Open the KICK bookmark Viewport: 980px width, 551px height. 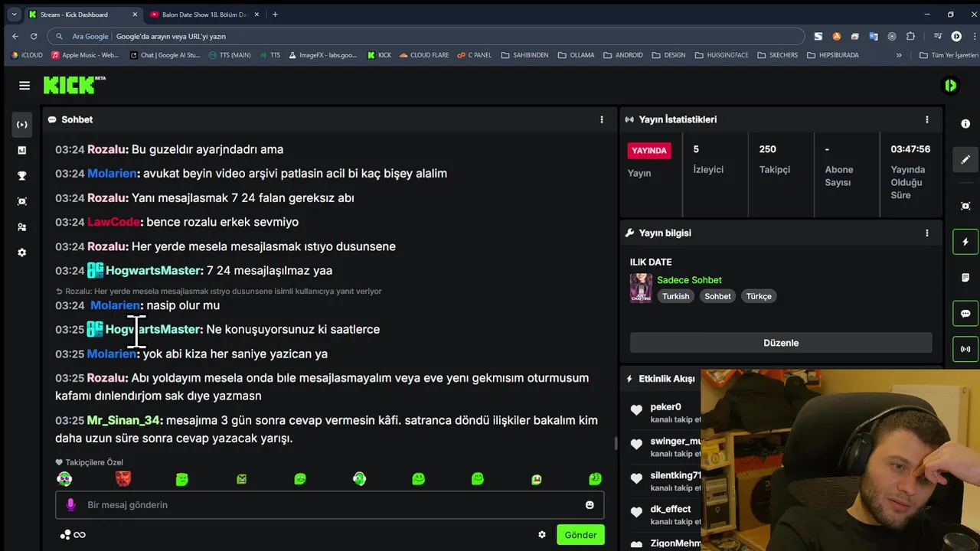coord(379,55)
